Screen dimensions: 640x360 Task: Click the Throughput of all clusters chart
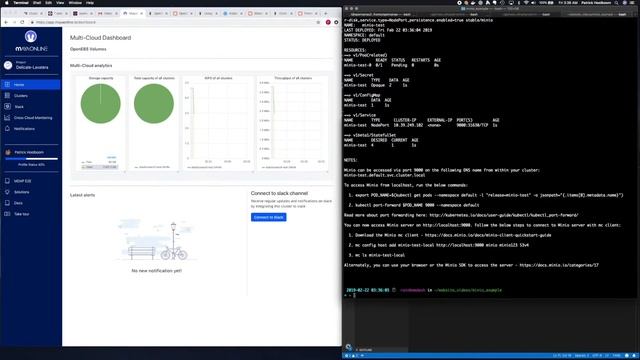[x=293, y=122]
